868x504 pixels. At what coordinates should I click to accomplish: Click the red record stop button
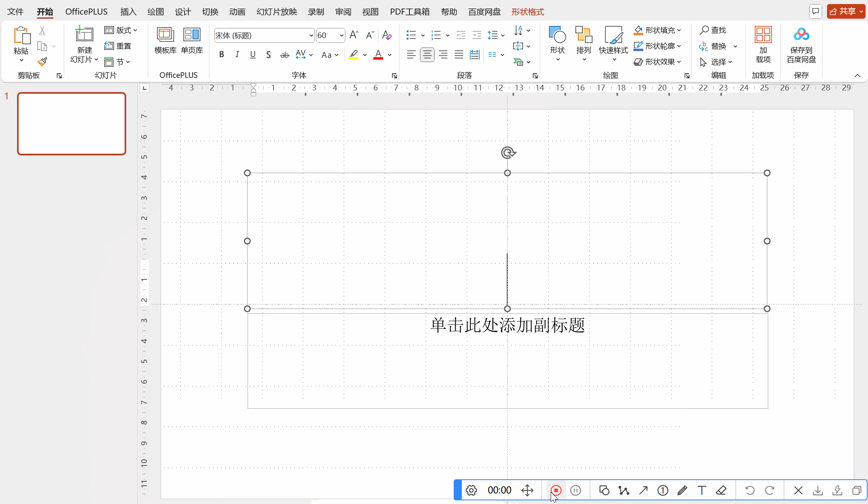click(556, 490)
